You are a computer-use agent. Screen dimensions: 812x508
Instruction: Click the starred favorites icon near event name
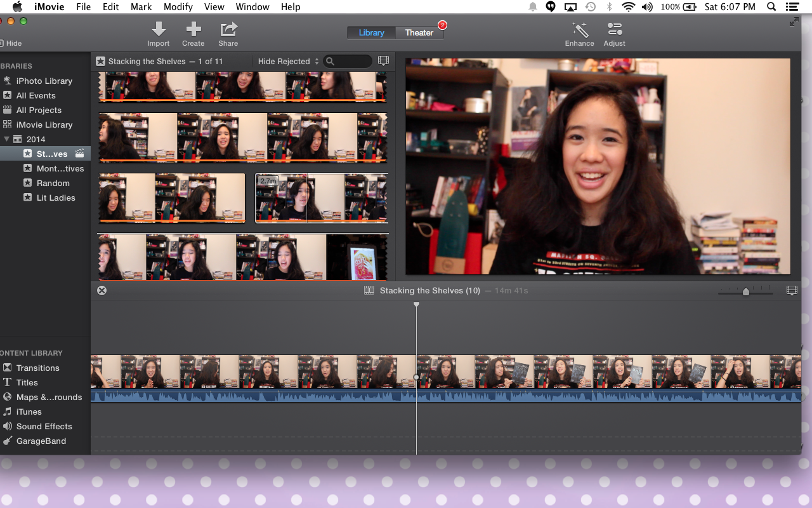tap(100, 61)
